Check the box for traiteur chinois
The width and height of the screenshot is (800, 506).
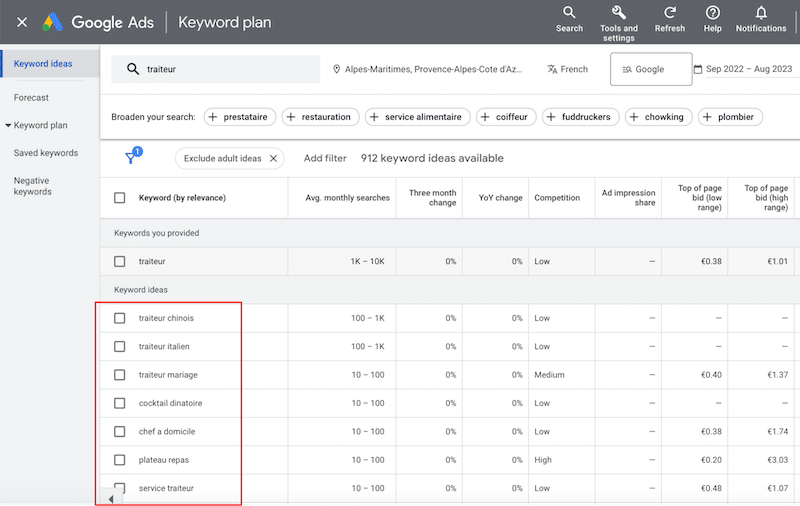[120, 318]
